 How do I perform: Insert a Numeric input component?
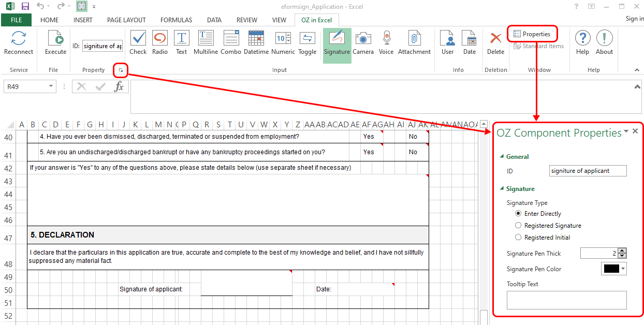coord(283,43)
